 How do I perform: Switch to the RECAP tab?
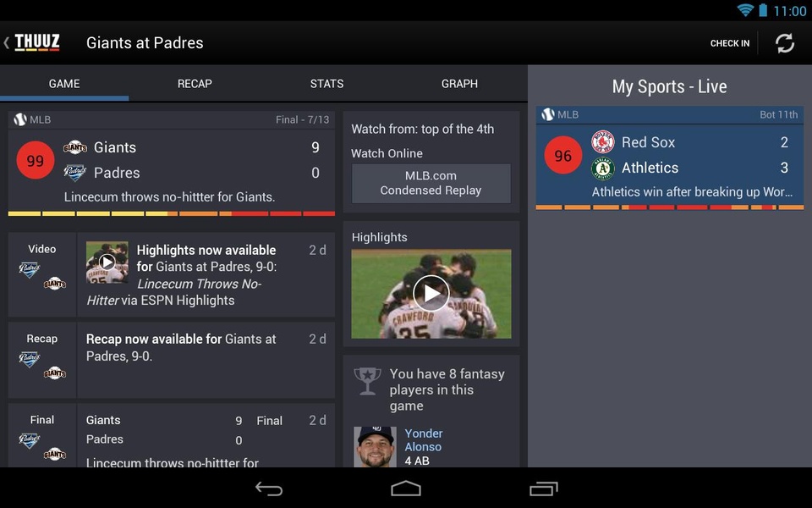coord(195,84)
